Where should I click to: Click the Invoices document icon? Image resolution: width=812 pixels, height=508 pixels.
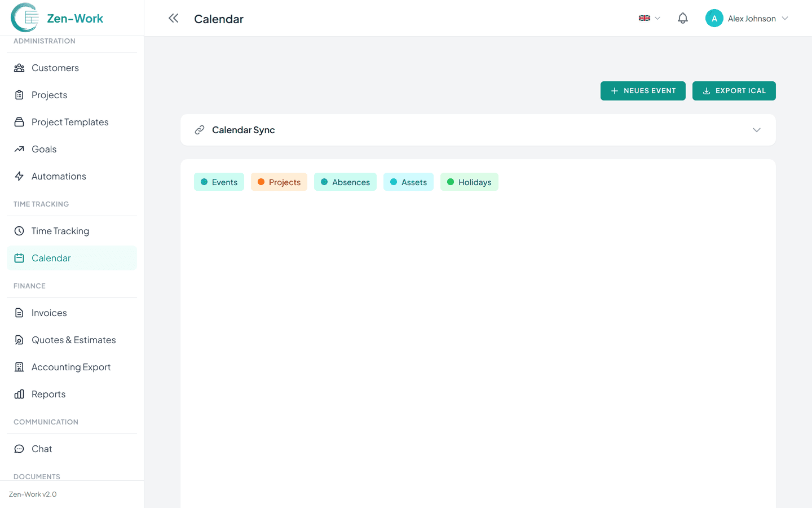[x=19, y=313]
